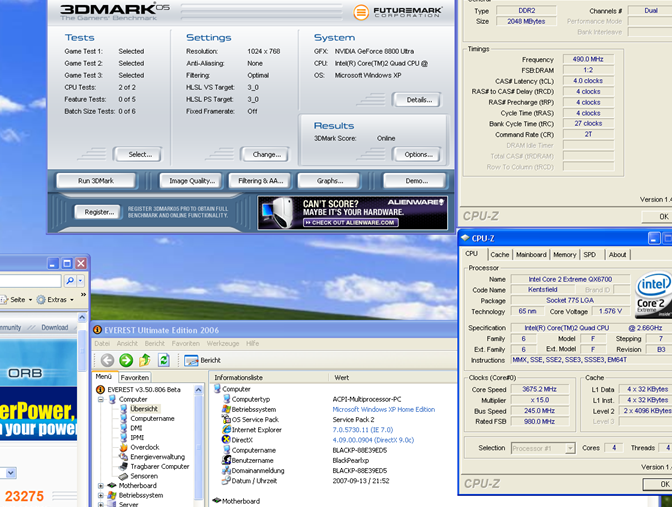Viewport: 672px width, 507px height.
Task: Click the EVEREST green forward arrow
Action: [x=126, y=360]
